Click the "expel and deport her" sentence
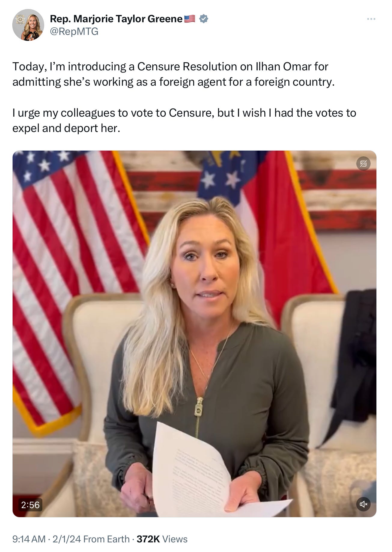The image size is (392, 552). pos(66,128)
